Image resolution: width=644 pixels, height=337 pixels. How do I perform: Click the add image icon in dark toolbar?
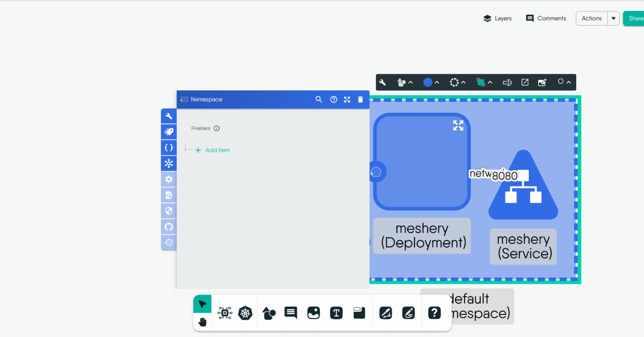point(542,83)
